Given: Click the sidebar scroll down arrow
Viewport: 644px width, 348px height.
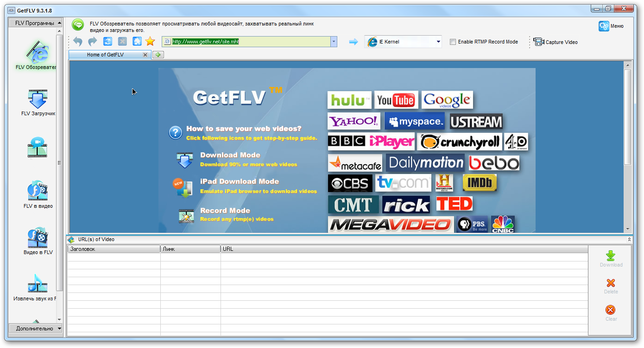Looking at the screenshot, I should 59,319.
